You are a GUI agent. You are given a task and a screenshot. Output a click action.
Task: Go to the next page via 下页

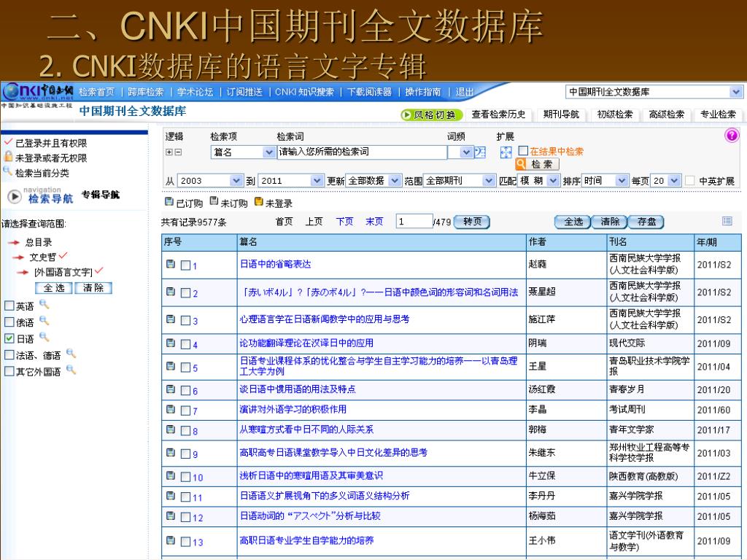coord(344,222)
